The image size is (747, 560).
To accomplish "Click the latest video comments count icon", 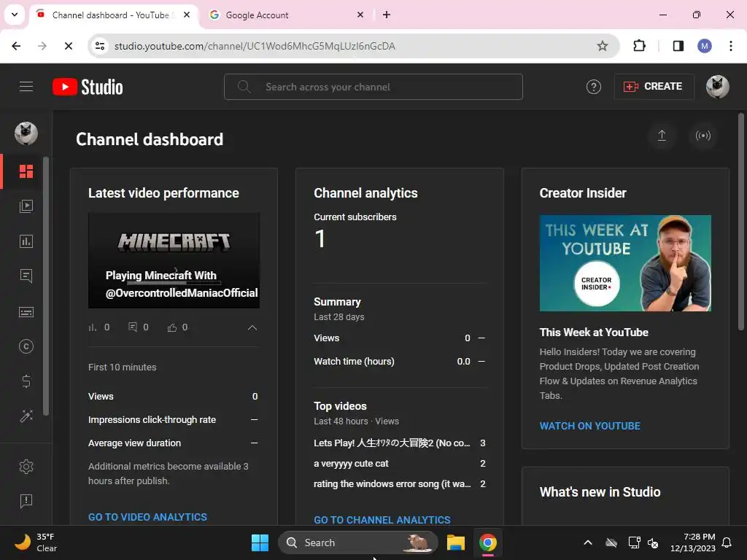I will pos(133,327).
